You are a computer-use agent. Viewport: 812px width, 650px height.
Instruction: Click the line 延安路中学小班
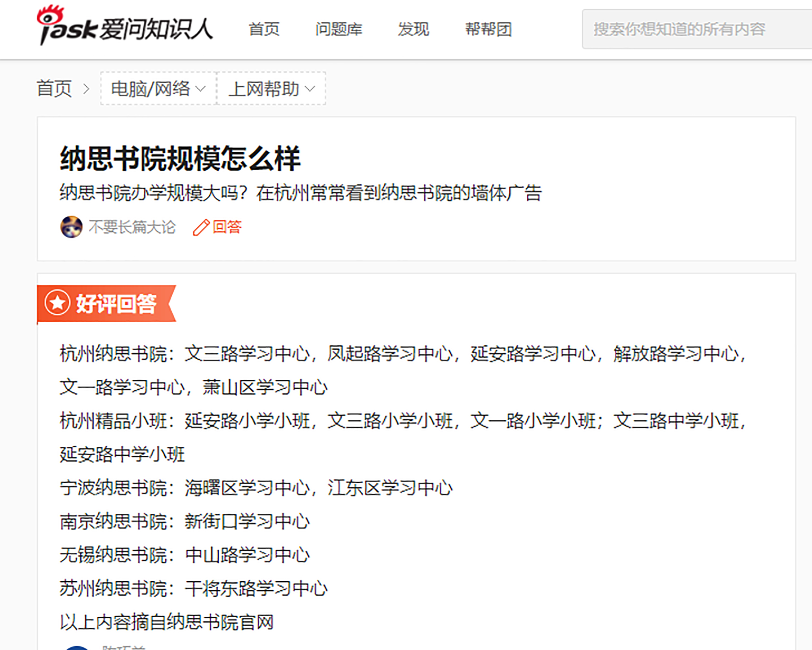pos(122,454)
